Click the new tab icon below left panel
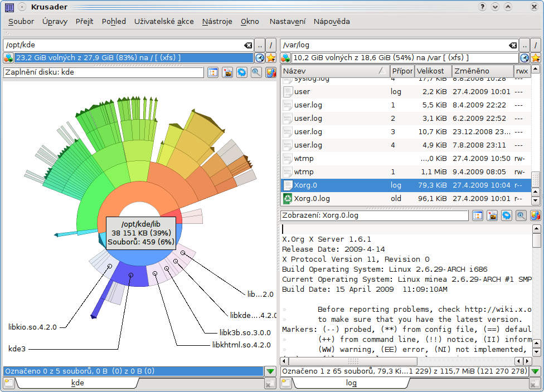The image size is (544, 392). click(x=8, y=383)
